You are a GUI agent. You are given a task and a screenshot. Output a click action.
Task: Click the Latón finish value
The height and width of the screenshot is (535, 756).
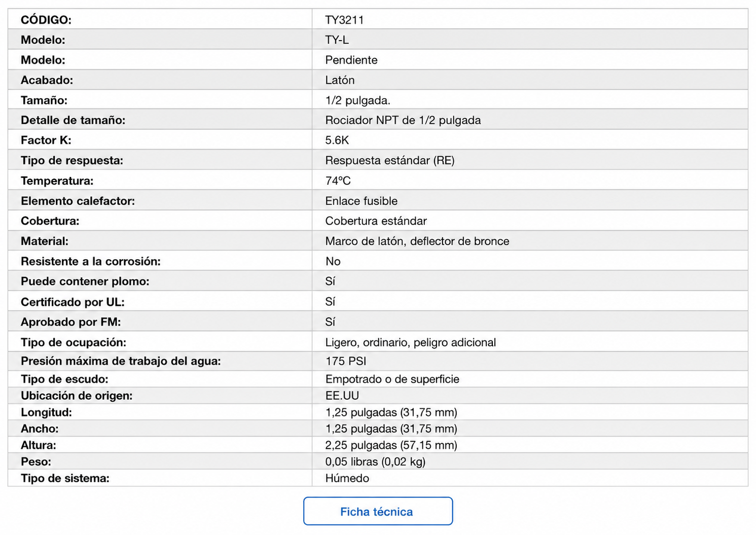point(340,80)
